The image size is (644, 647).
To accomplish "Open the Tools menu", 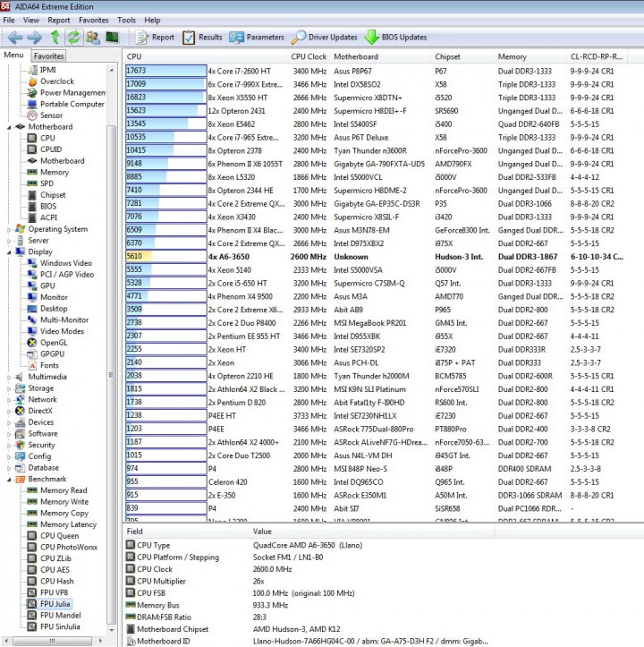I will tap(126, 21).
